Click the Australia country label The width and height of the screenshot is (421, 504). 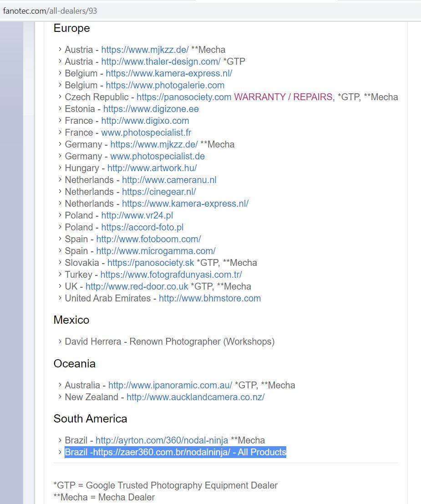pyautogui.click(x=82, y=385)
